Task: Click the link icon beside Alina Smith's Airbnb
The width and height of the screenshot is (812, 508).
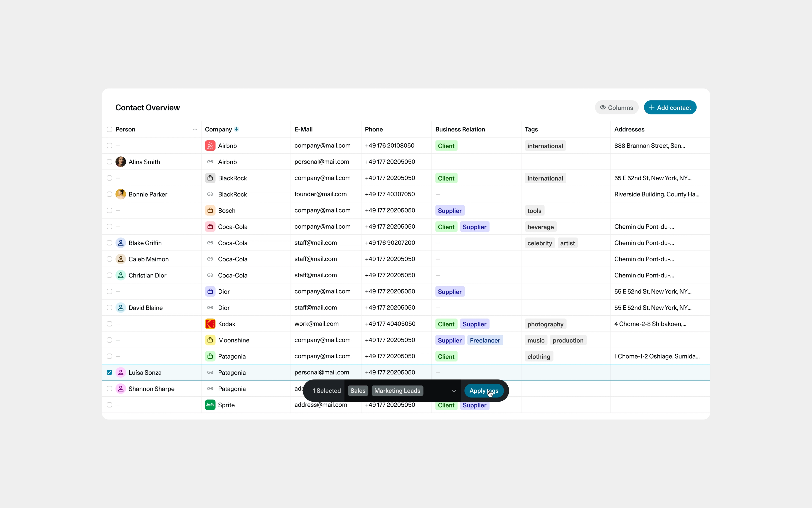Action: 210,162
